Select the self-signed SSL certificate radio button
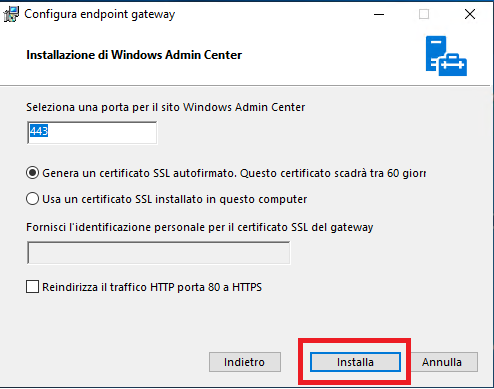The width and height of the screenshot is (494, 389). click(32, 173)
